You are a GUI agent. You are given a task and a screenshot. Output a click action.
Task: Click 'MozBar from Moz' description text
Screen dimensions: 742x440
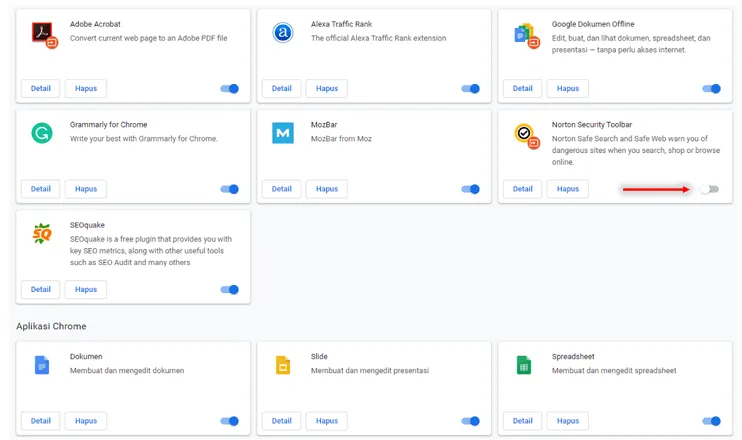(341, 139)
